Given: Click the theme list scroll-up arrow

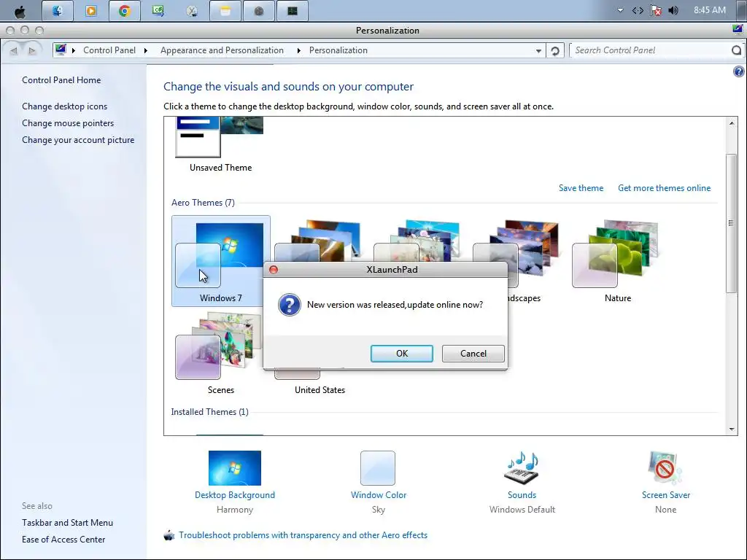Looking at the screenshot, I should point(731,122).
